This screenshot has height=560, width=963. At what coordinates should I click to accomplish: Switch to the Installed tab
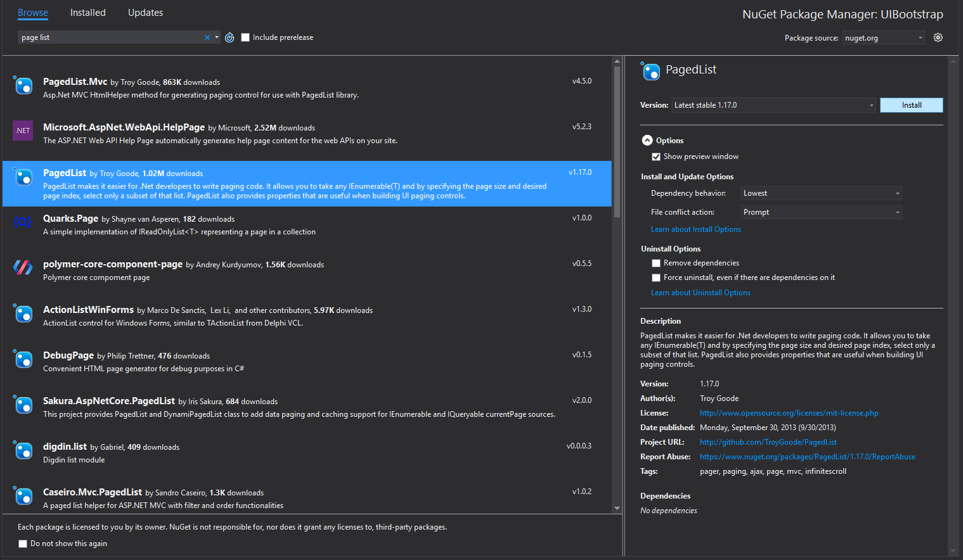click(x=88, y=13)
